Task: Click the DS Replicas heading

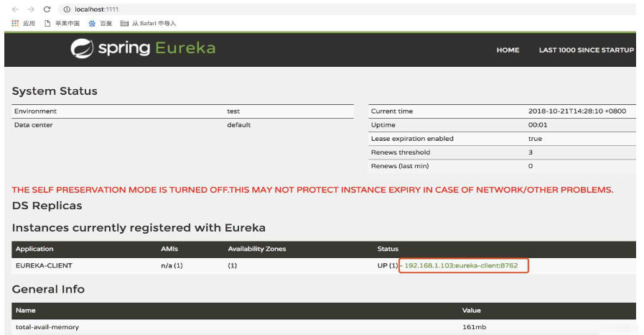Action: [x=47, y=206]
